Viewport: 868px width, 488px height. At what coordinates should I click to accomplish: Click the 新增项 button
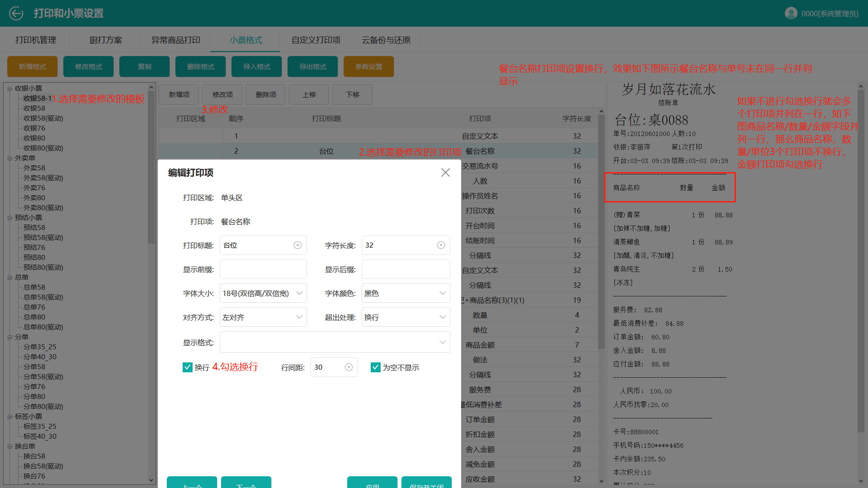pyautogui.click(x=179, y=94)
